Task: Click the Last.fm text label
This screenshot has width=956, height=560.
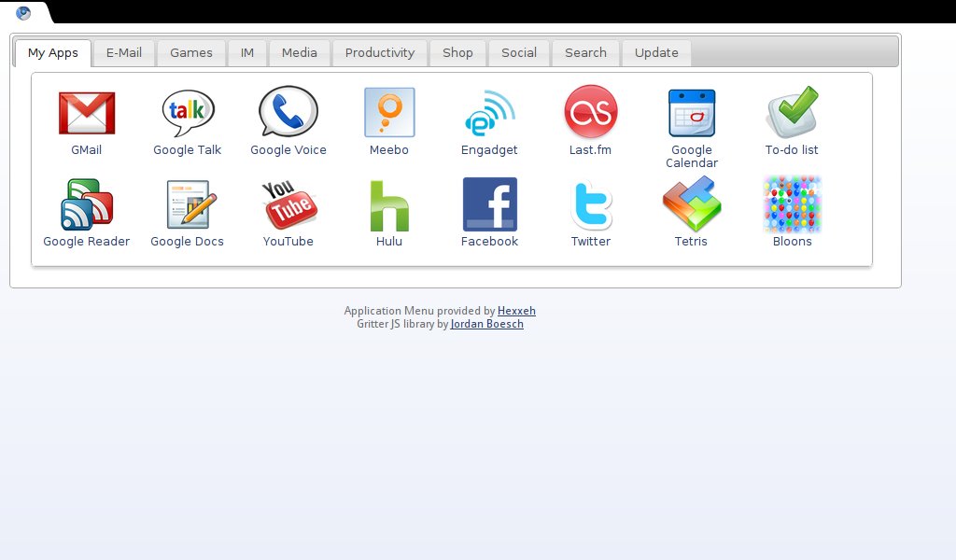Action: click(590, 150)
